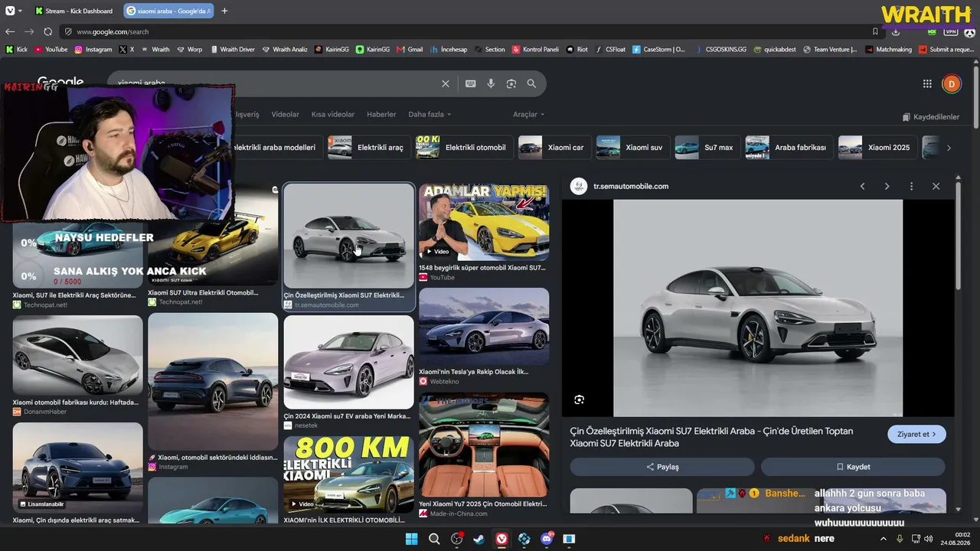Switch to the Kısa videolar tab
Screen dimensions: 980x551
(x=333, y=114)
